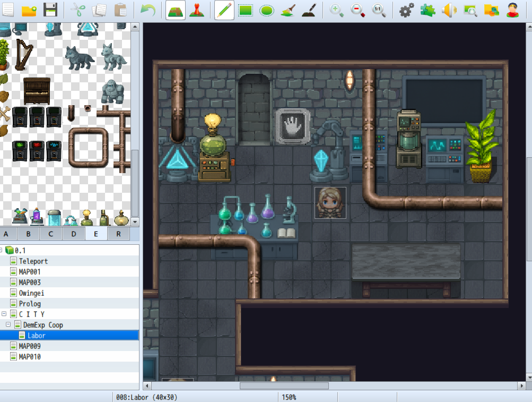Viewport: 532px width, 402px height.
Task: Select the Ellipse drawing tool
Action: coord(267,10)
